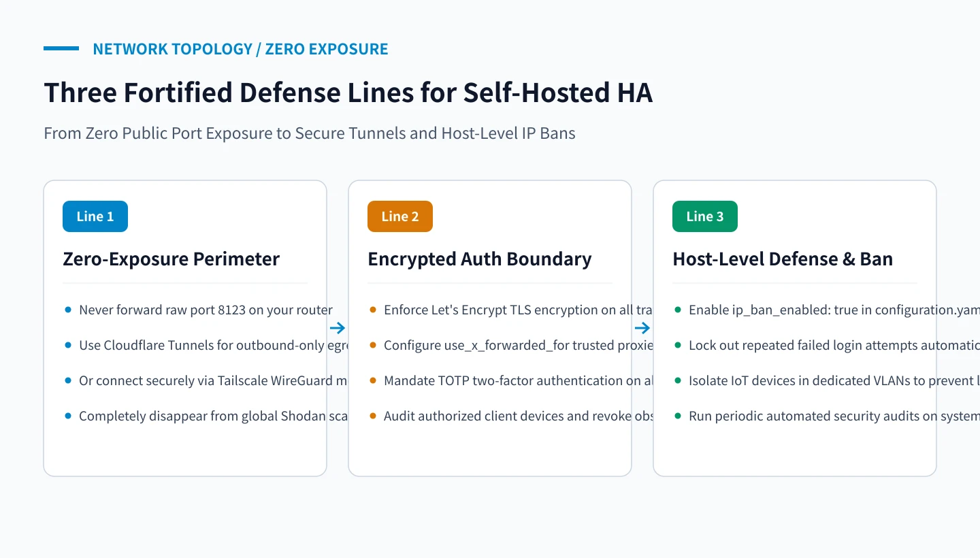980x558 pixels.
Task: Click 'Run periodic automated security audits' bullet
Action: (x=834, y=416)
